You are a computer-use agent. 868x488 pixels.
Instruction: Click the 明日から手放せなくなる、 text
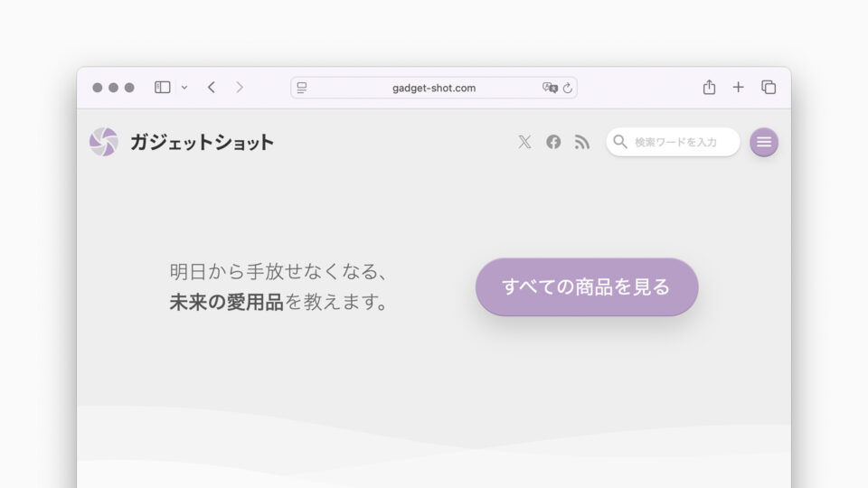point(278,272)
